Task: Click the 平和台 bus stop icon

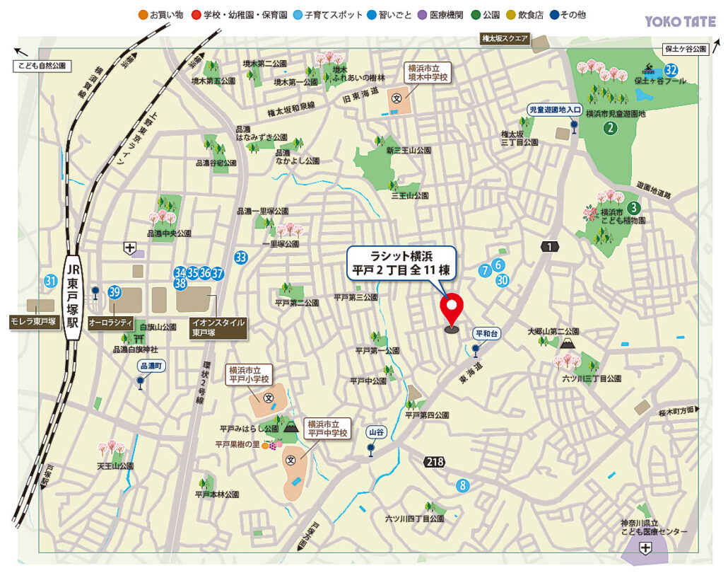Action: (476, 349)
